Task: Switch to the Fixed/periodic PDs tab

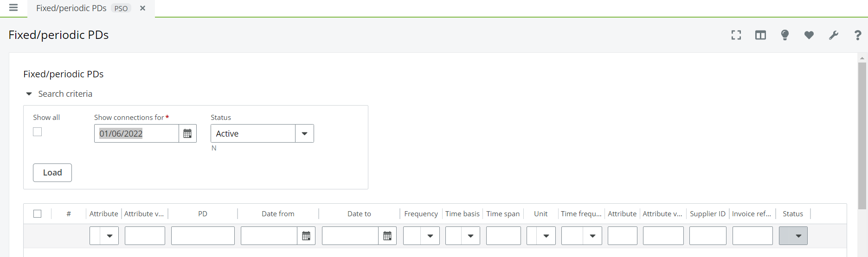Action: point(71,8)
